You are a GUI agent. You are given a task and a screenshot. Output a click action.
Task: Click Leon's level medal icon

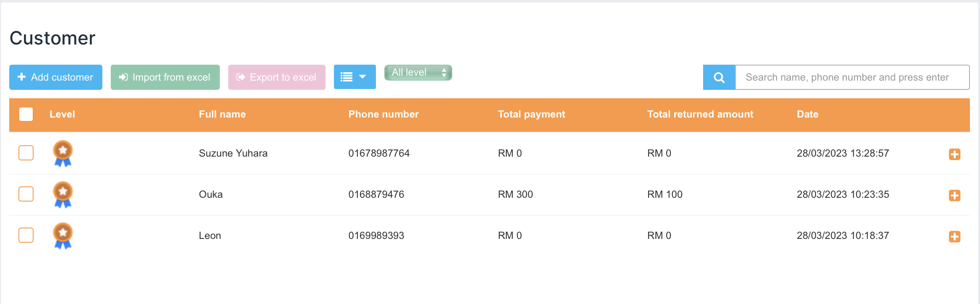coord(63,236)
